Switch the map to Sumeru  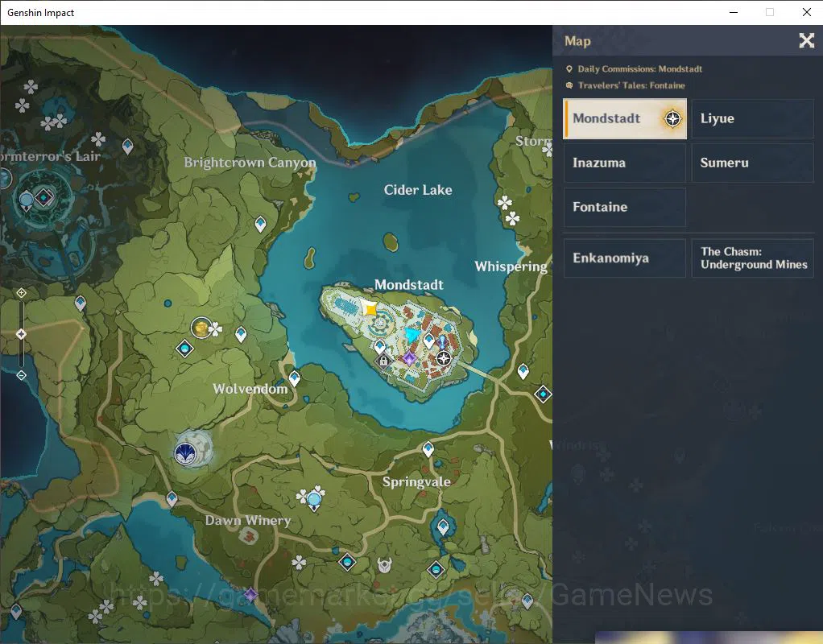click(752, 163)
